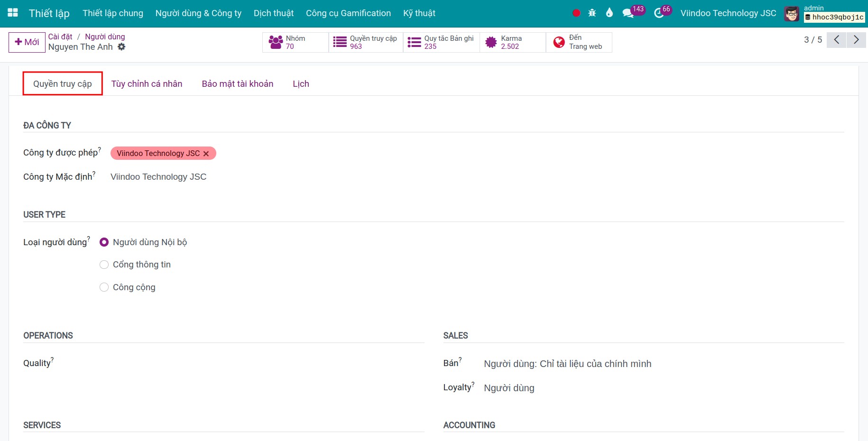
Task: Click the red recording indicator icon
Action: click(576, 13)
